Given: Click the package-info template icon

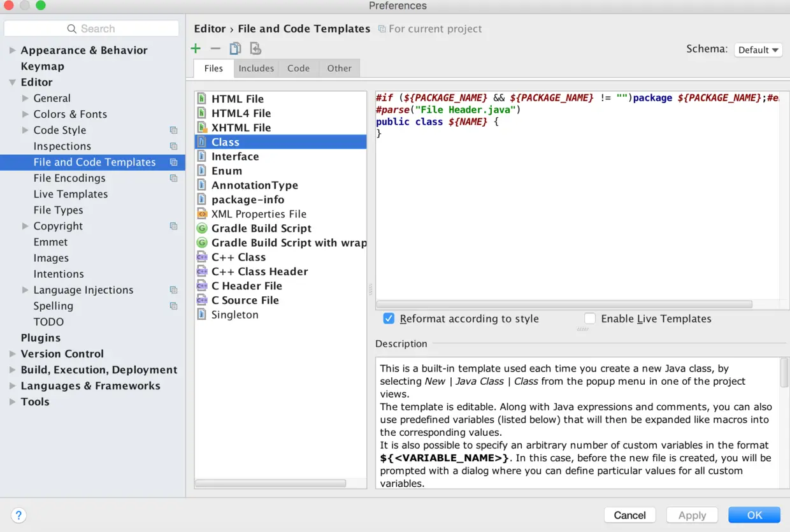Looking at the screenshot, I should (x=202, y=199).
